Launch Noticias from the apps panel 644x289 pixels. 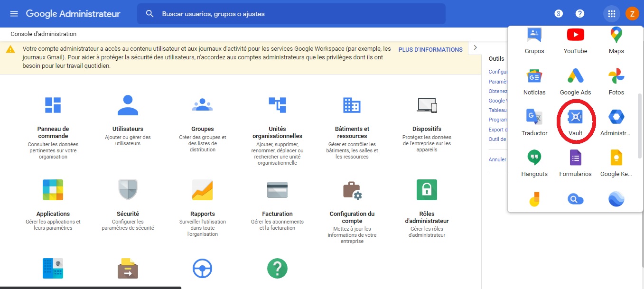point(534,81)
